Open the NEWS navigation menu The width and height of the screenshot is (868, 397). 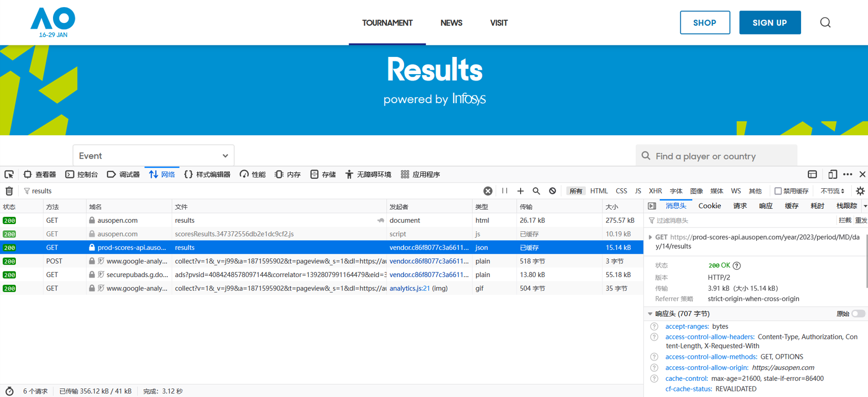pos(451,23)
